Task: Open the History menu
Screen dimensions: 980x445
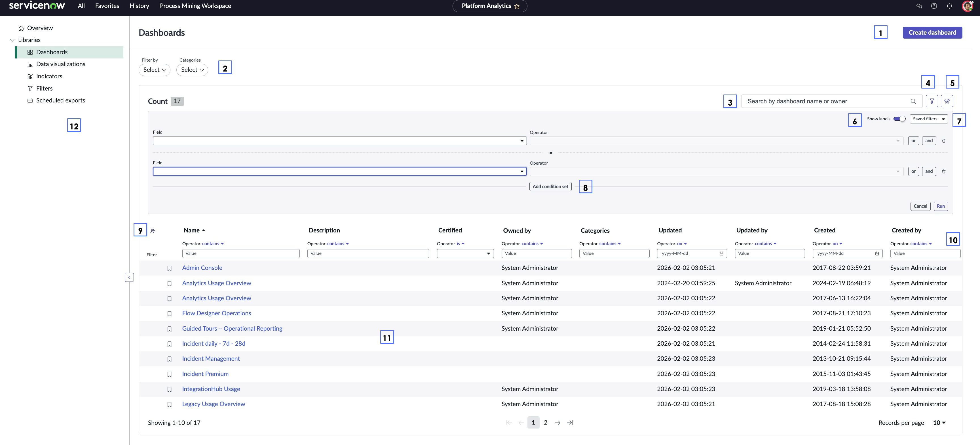Action: (139, 6)
